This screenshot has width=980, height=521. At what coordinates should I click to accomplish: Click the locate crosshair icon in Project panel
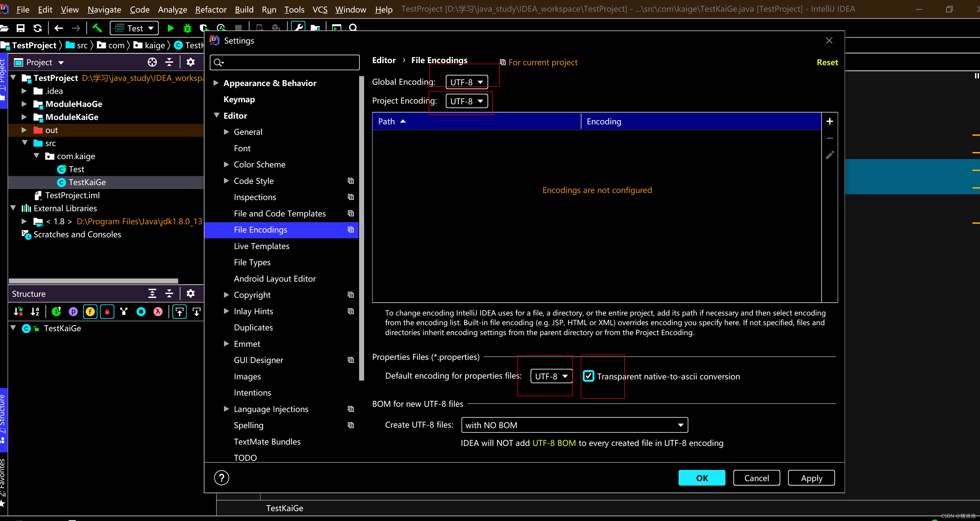152,62
